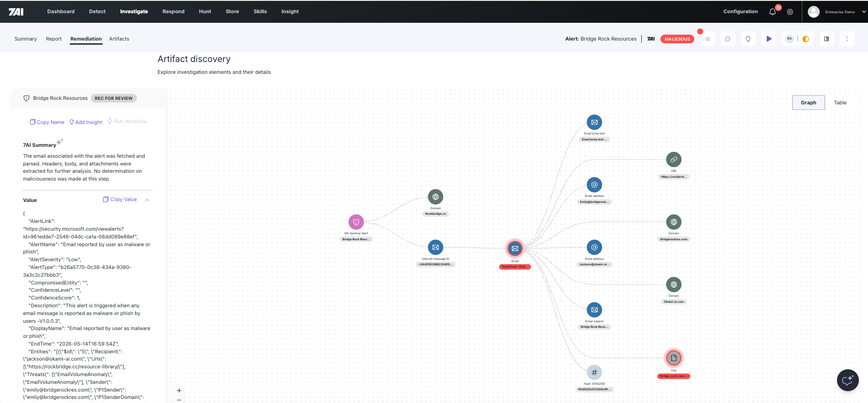Select the Internet message ID node
868x403 pixels.
point(436,247)
